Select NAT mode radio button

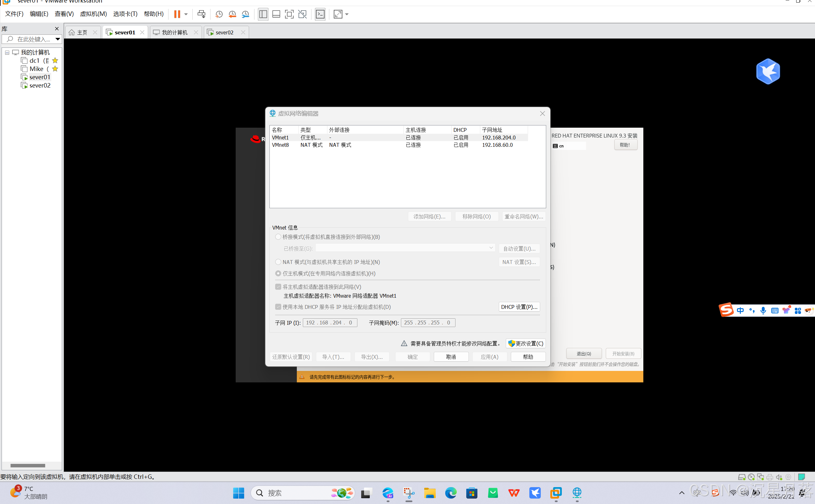pyautogui.click(x=278, y=262)
